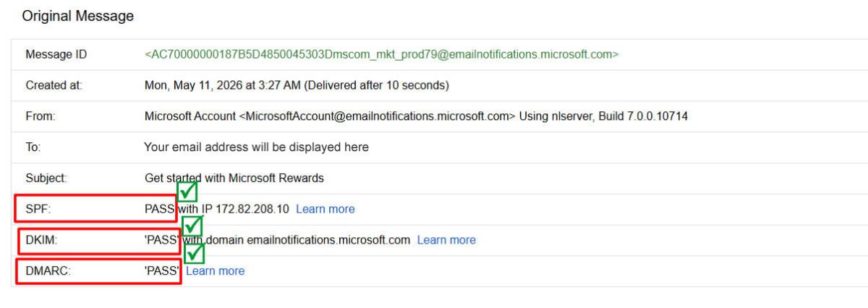Open the Learn more link for SPF
This screenshot has width=868, height=308.
[x=325, y=209]
